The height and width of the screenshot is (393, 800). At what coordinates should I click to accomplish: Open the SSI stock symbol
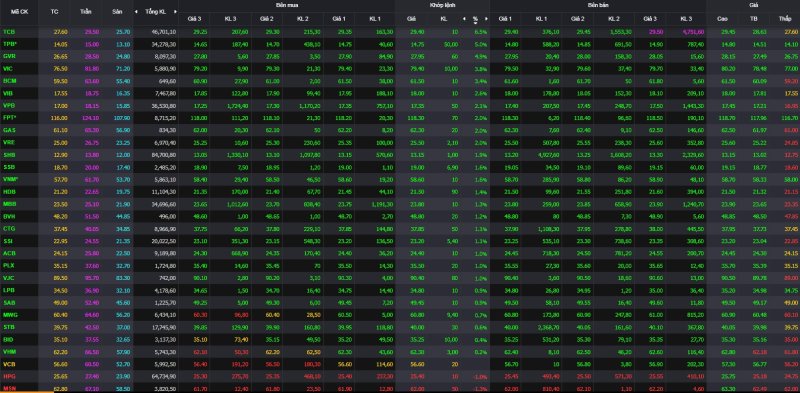(x=8, y=240)
